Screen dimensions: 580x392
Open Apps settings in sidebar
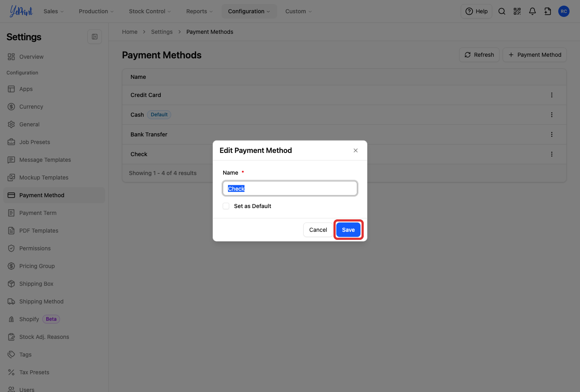point(54,89)
